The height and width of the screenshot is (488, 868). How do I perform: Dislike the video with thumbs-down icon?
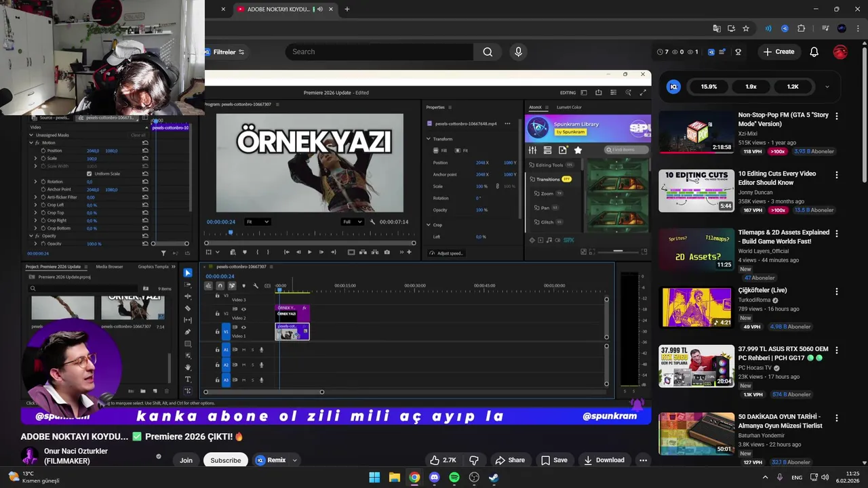pyautogui.click(x=474, y=460)
